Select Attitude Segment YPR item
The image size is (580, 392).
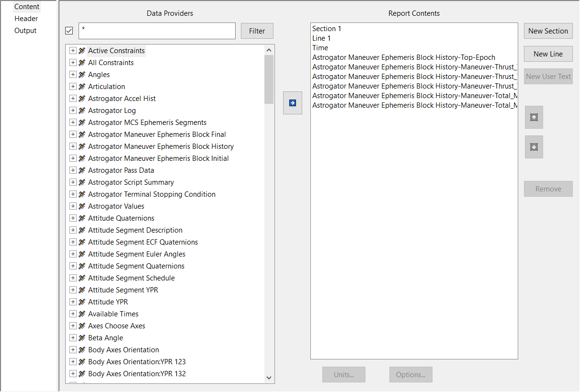123,290
